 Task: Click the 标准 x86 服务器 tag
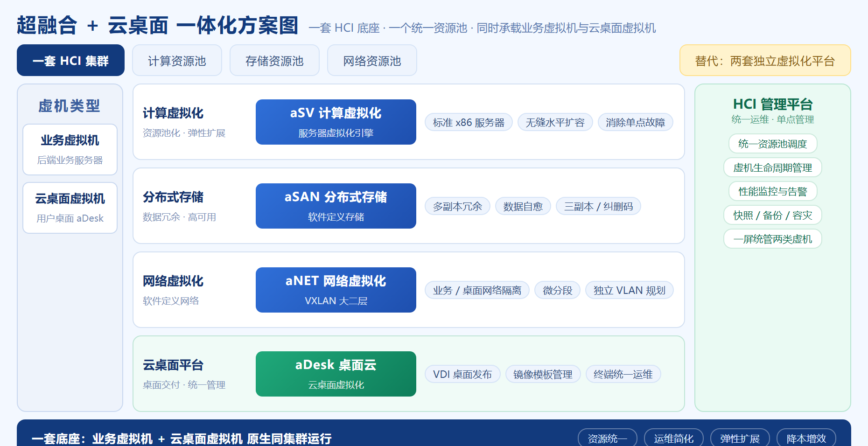pyautogui.click(x=469, y=122)
